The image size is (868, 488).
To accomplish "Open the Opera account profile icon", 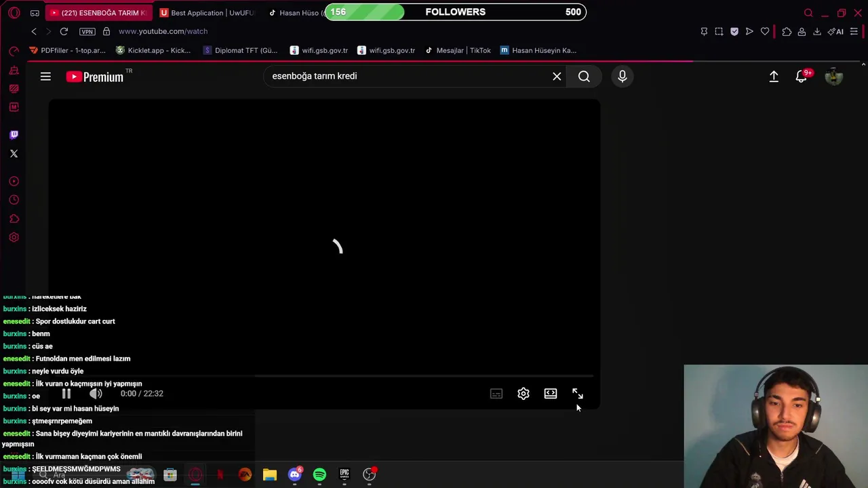I will click(x=802, y=32).
